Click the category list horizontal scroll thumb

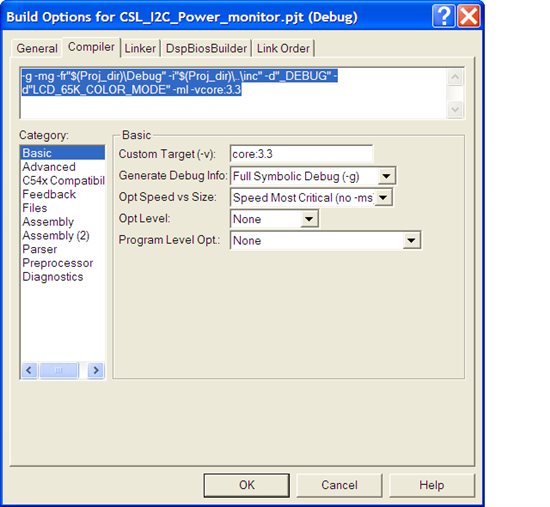click(59, 370)
